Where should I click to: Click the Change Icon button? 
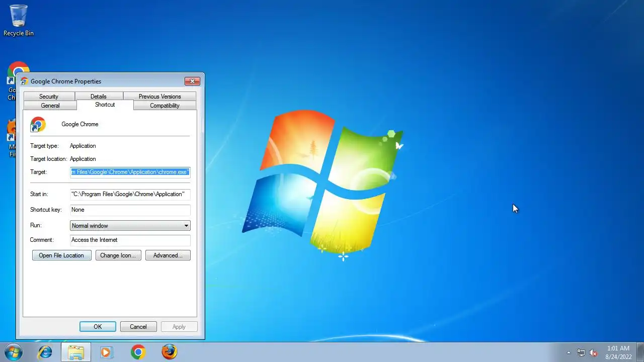118,255
